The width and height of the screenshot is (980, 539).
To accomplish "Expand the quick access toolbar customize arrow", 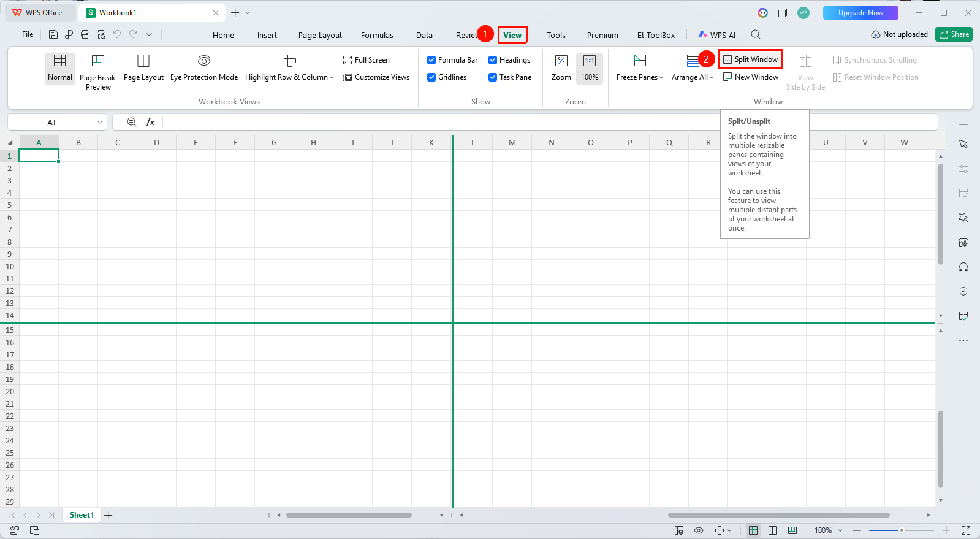I will 149,34.
